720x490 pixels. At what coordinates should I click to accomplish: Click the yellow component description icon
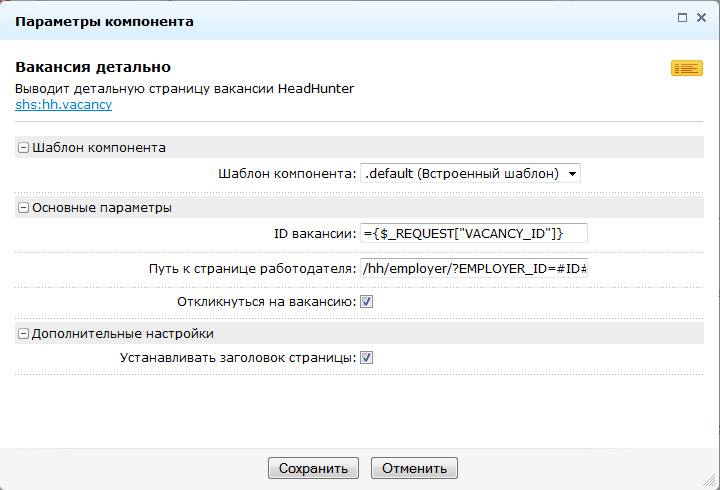coord(686,68)
